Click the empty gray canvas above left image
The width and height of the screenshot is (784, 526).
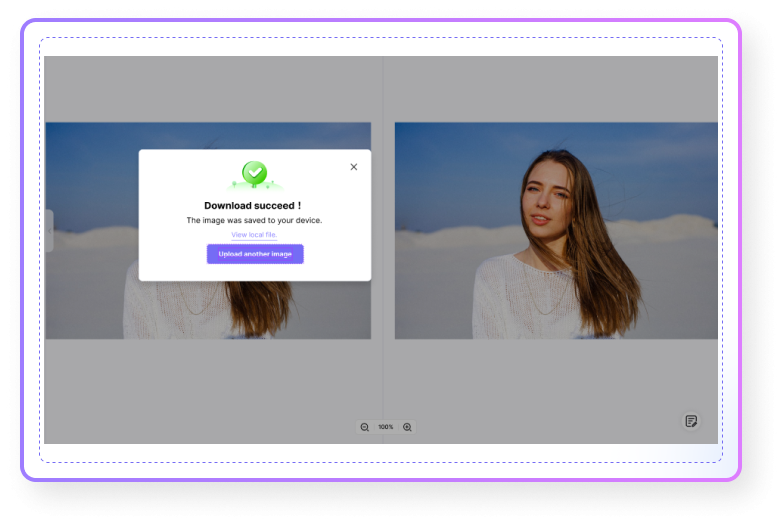click(x=200, y=88)
